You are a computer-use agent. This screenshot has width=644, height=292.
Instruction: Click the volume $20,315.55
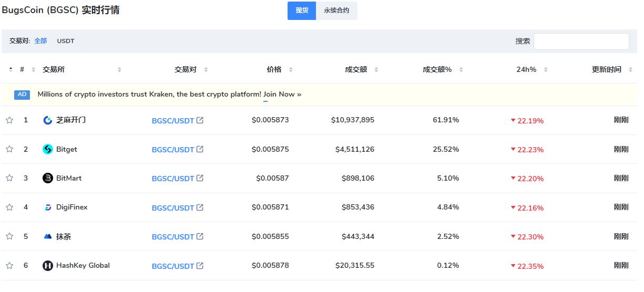tap(355, 265)
